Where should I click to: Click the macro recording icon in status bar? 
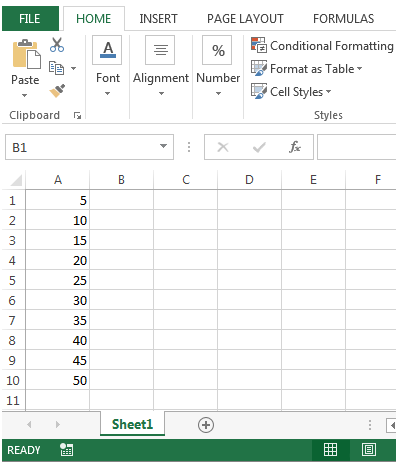pos(67,450)
